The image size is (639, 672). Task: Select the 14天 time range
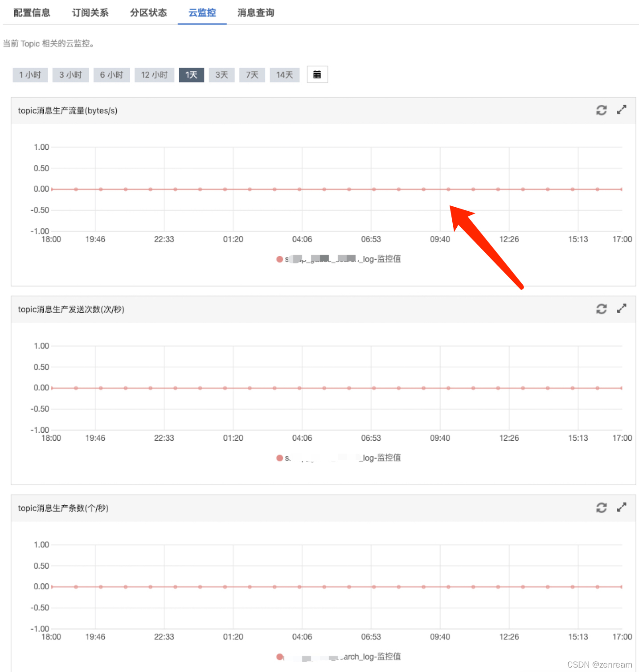(x=285, y=75)
